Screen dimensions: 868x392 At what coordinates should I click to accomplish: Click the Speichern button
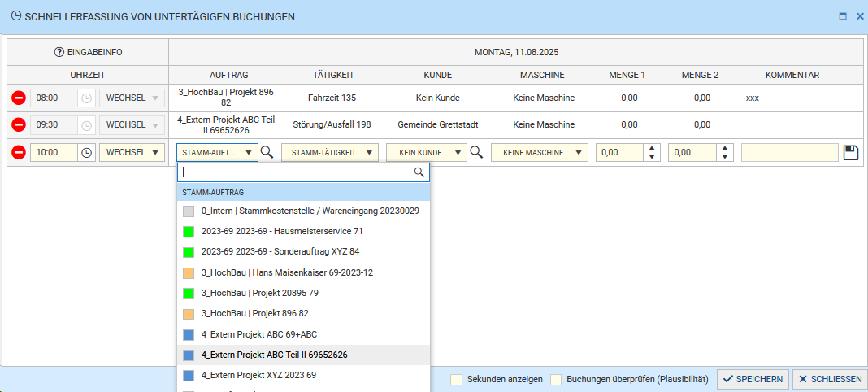pos(753,379)
